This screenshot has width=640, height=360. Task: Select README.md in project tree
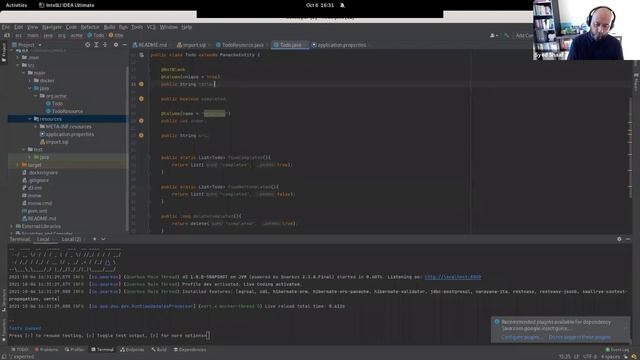(x=39, y=219)
